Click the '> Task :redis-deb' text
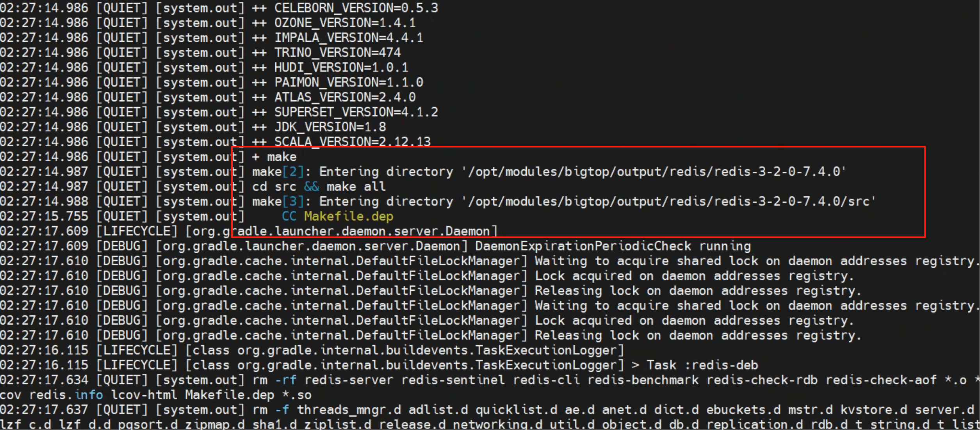The width and height of the screenshot is (980, 430). (695, 365)
